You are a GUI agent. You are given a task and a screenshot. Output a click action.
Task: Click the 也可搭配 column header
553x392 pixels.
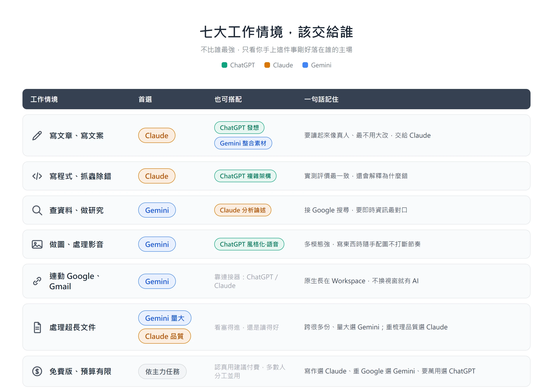point(228,100)
